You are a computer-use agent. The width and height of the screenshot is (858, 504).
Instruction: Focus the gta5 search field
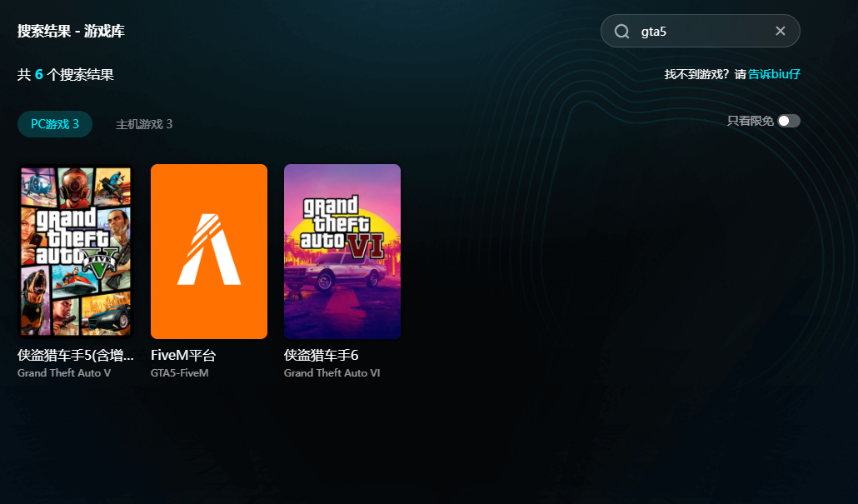click(700, 31)
